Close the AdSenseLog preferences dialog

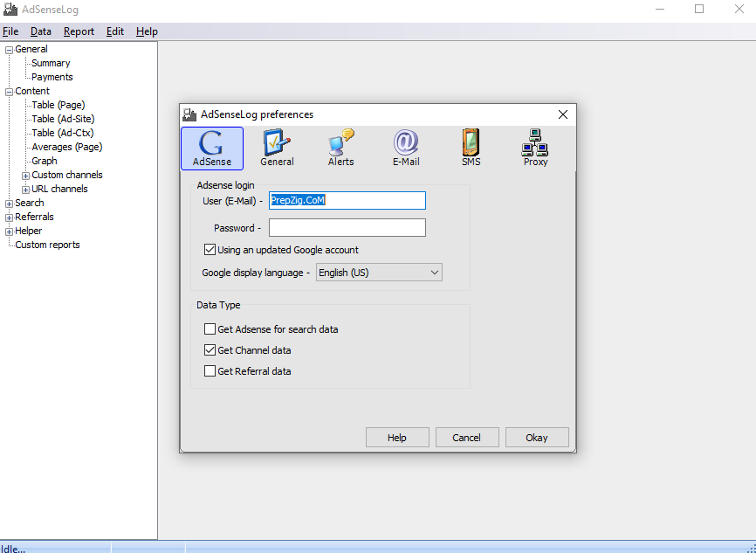(563, 114)
